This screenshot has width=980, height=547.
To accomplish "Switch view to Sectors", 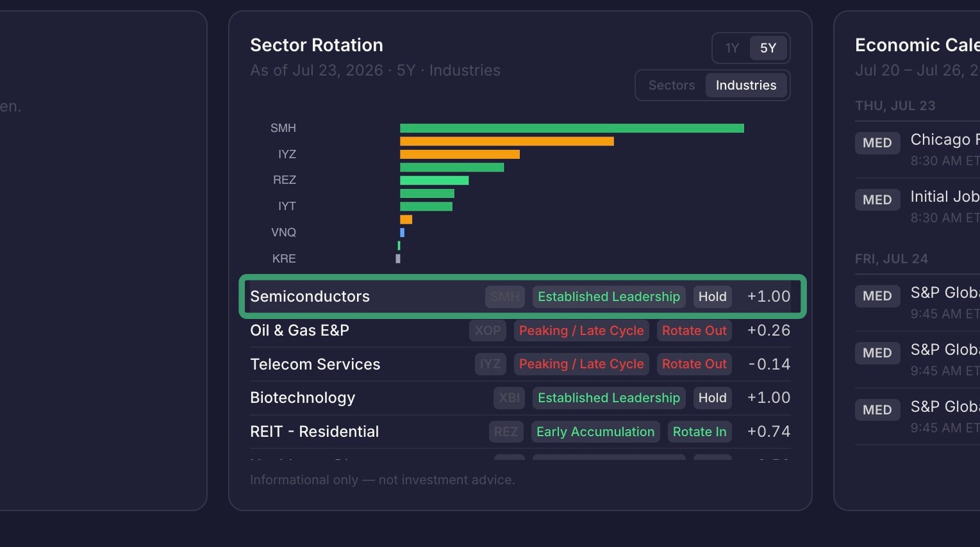I will (672, 85).
